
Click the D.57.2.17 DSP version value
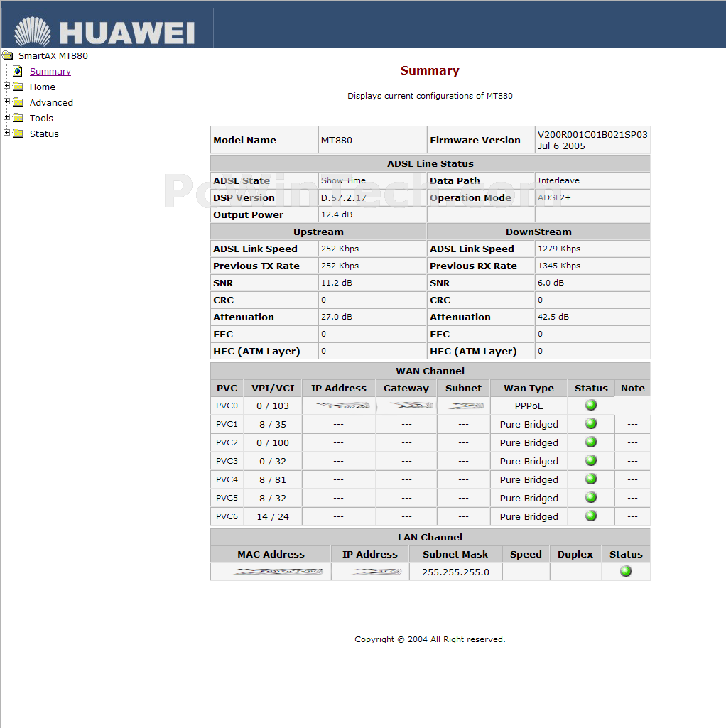click(344, 197)
